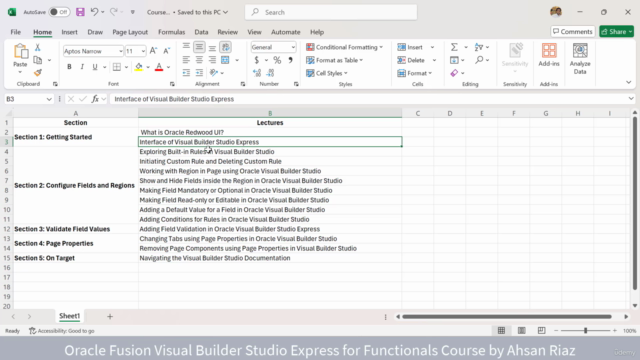Click Sort & Filter icon
Viewport: 640px width, 360px height.
479,47
